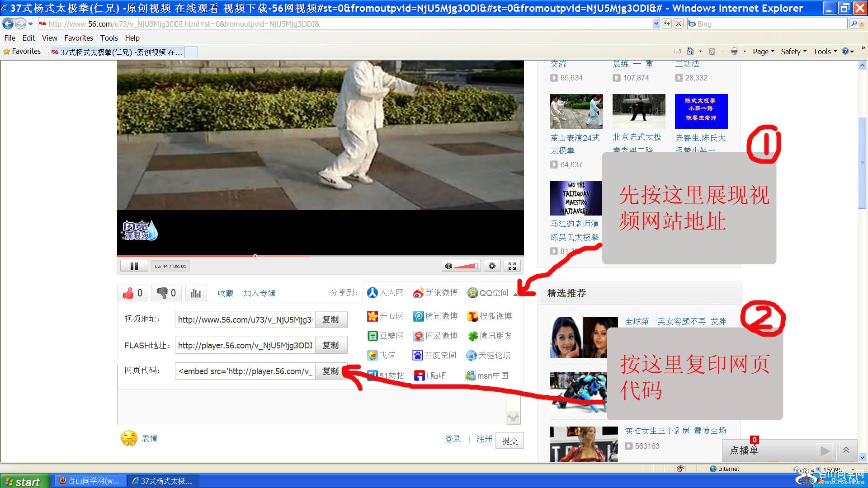Open the File menu
This screenshot has height=488, width=868.
point(9,38)
